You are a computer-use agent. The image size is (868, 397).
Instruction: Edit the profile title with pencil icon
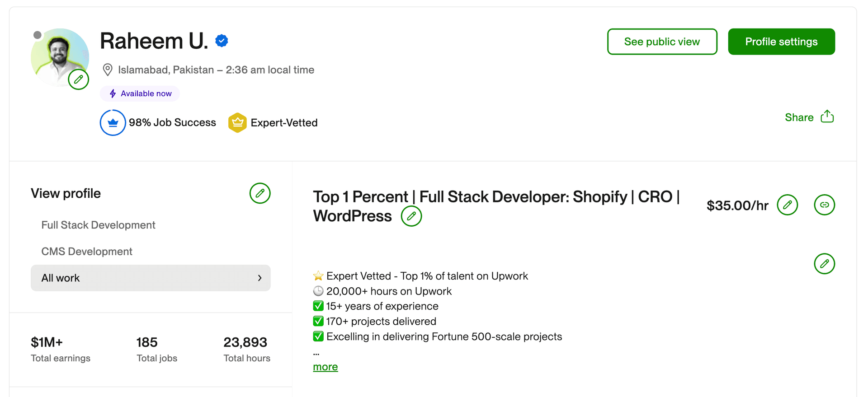pyautogui.click(x=411, y=216)
